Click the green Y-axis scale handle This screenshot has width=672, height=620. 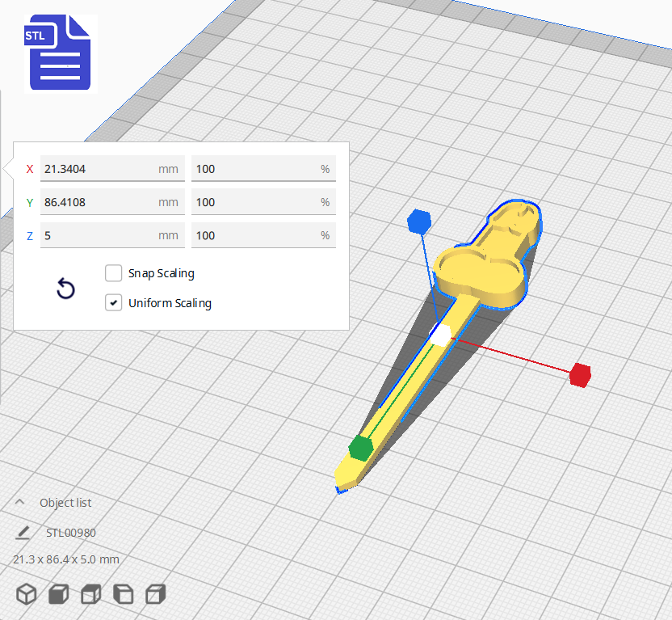click(x=360, y=447)
